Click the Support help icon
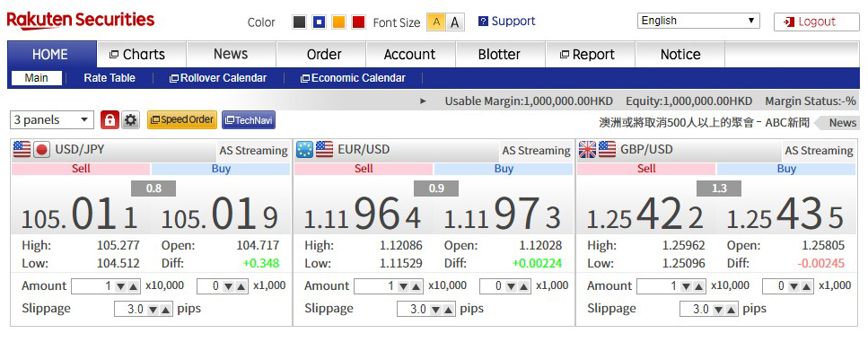This screenshot has width=868, height=342. tap(483, 22)
